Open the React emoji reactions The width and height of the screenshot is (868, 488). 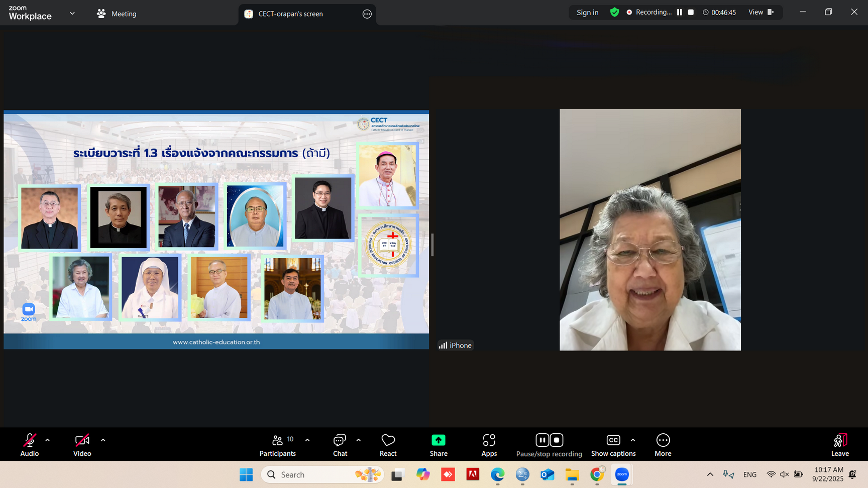click(x=388, y=444)
